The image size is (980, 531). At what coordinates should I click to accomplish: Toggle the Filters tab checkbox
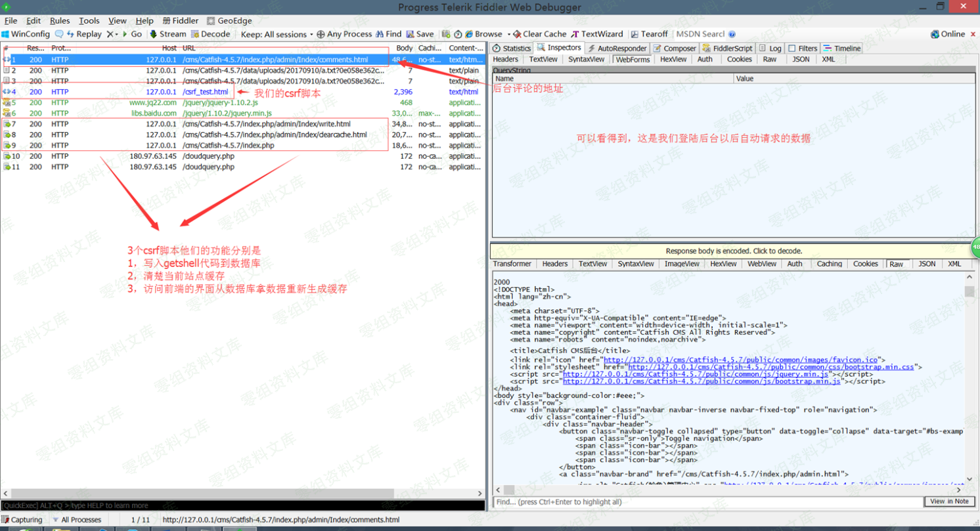point(791,49)
